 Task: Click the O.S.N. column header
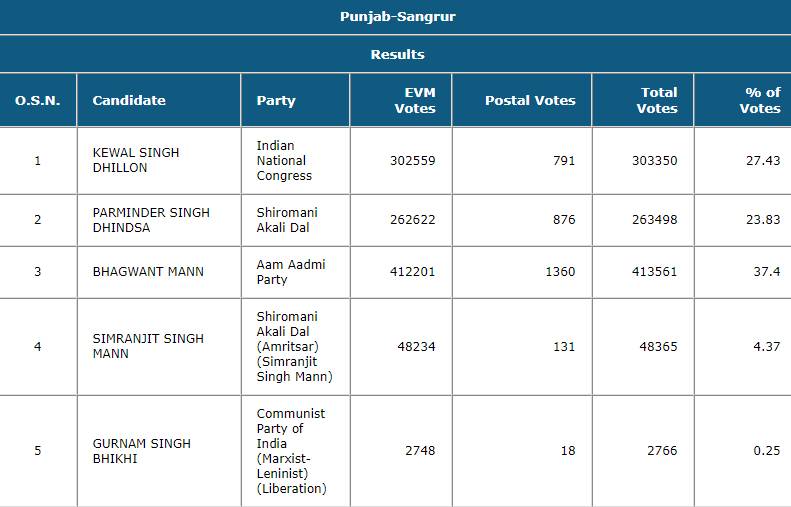point(38,100)
